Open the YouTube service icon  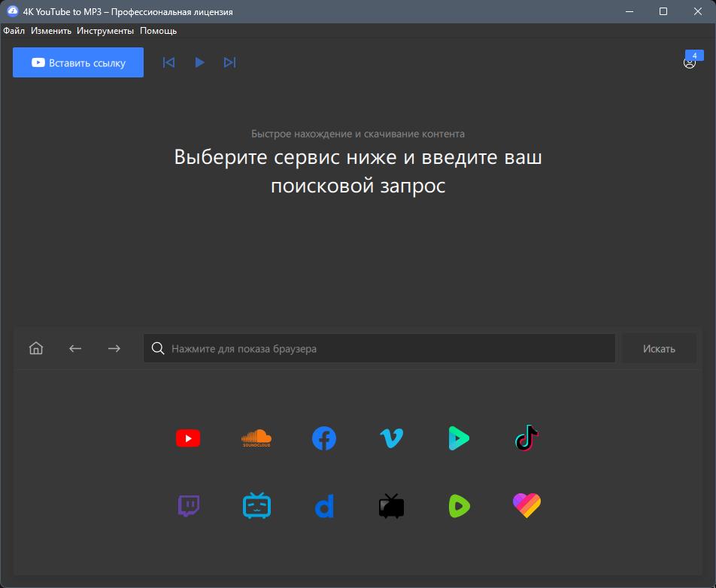(188, 438)
